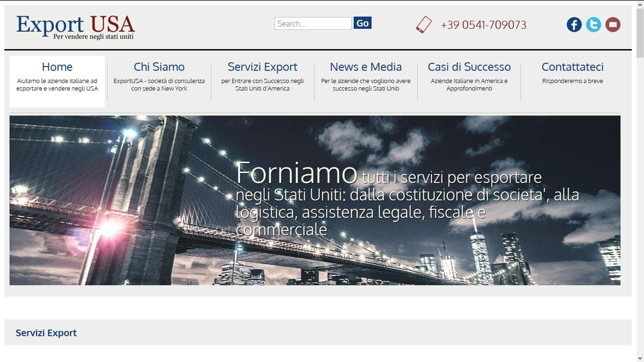Click 'per Entrare con Successo' subtitle text
Image resolution: width=644 pixels, height=362 pixels.
click(262, 85)
